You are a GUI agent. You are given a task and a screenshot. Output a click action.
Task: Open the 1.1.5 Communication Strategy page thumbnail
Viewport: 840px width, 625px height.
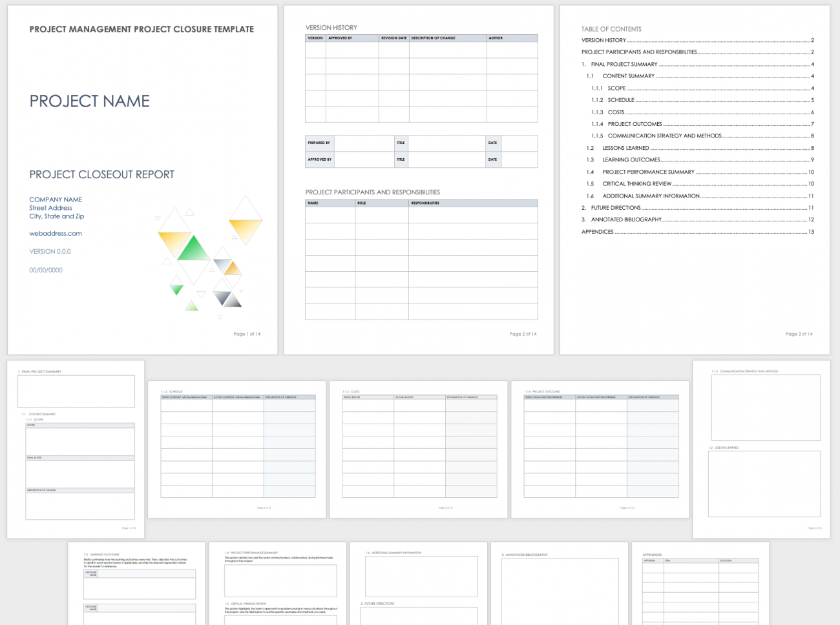pos(761,449)
